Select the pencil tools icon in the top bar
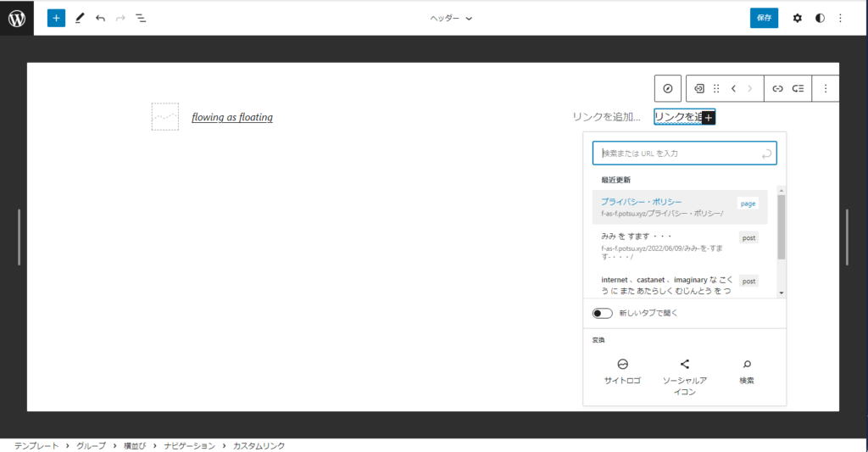This screenshot has height=452, width=868. pos(80,18)
